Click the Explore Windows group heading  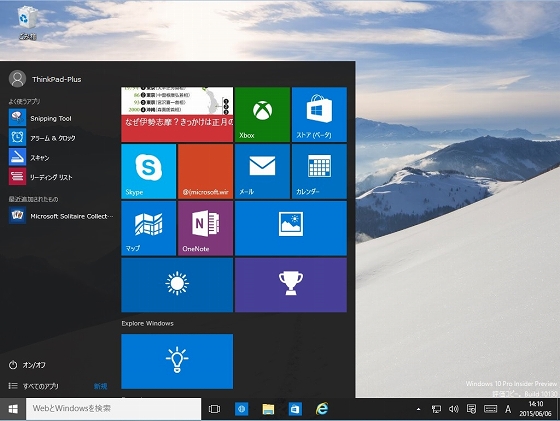(147, 323)
